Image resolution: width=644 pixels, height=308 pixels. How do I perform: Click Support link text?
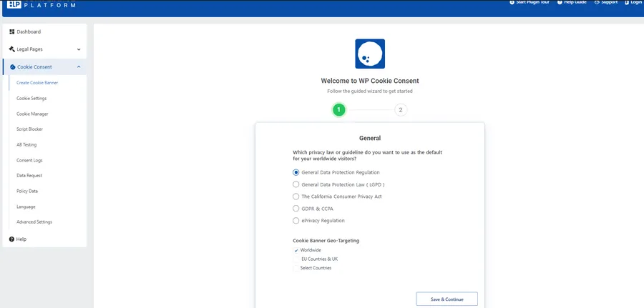(609, 2)
